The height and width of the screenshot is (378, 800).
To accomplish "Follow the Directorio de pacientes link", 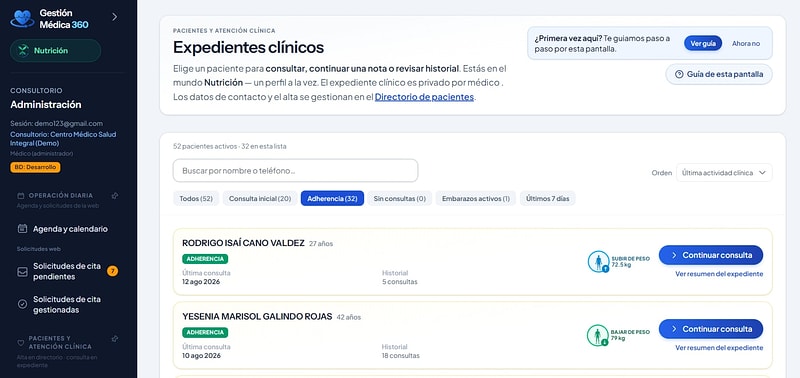I will pyautogui.click(x=424, y=97).
